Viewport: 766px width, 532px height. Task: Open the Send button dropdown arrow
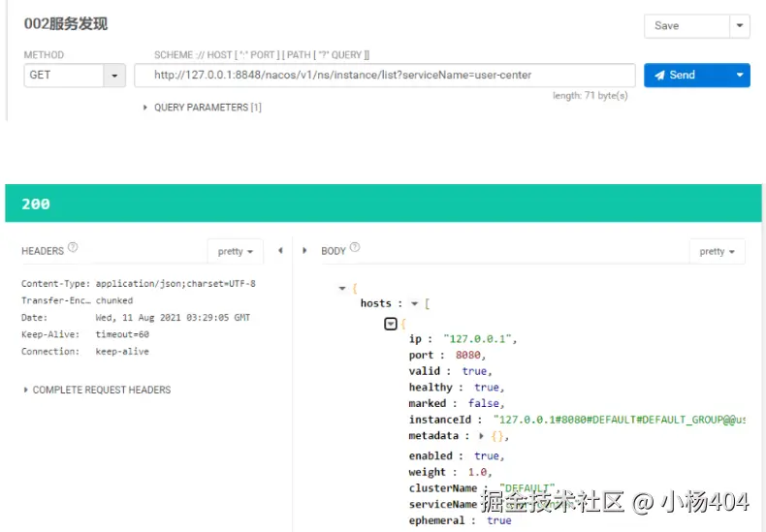point(740,76)
